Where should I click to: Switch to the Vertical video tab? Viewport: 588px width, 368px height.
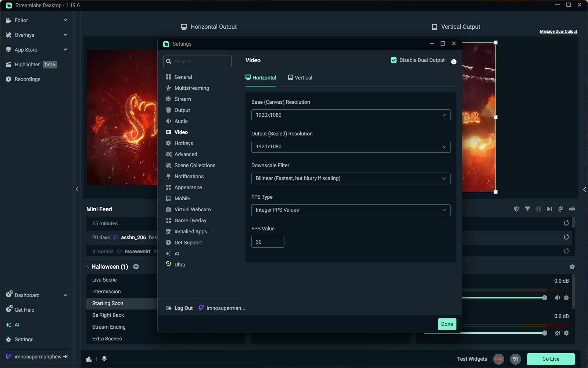coord(300,78)
